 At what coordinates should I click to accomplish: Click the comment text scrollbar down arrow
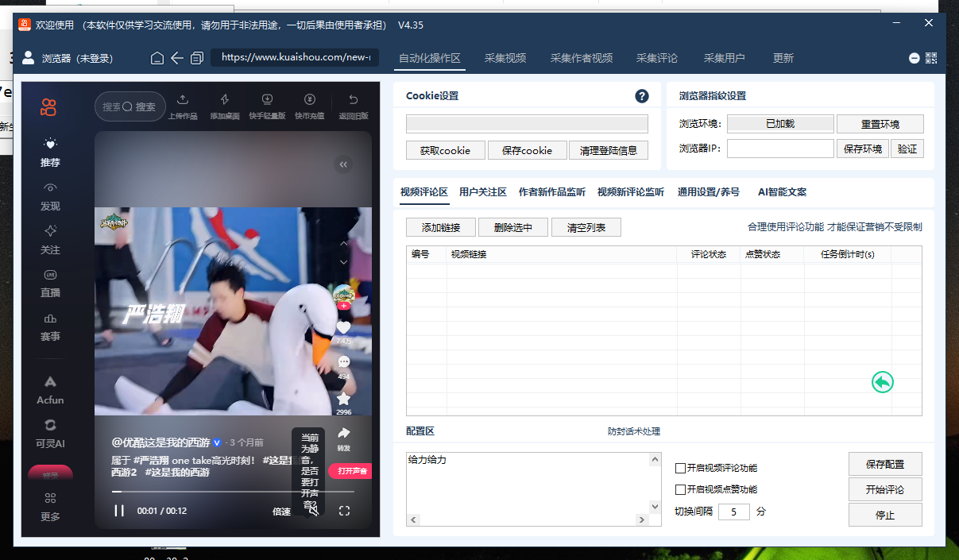point(655,507)
